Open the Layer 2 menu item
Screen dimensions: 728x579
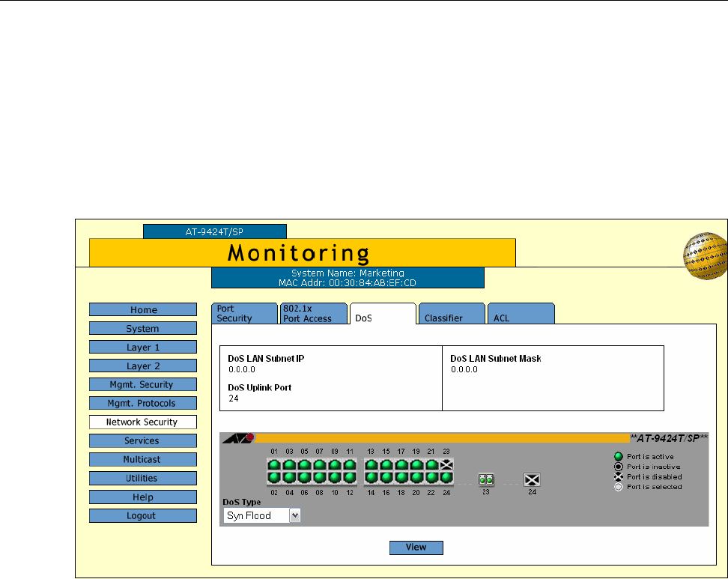[x=143, y=366]
